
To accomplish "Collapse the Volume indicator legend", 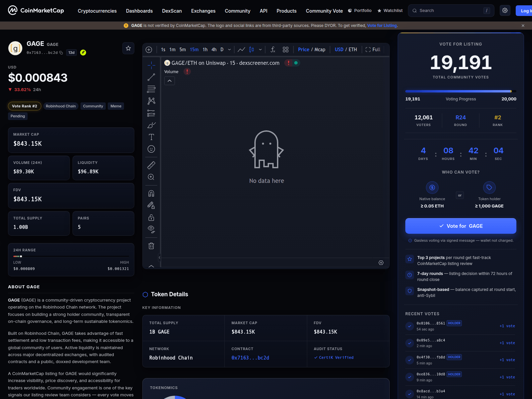I will click(170, 81).
